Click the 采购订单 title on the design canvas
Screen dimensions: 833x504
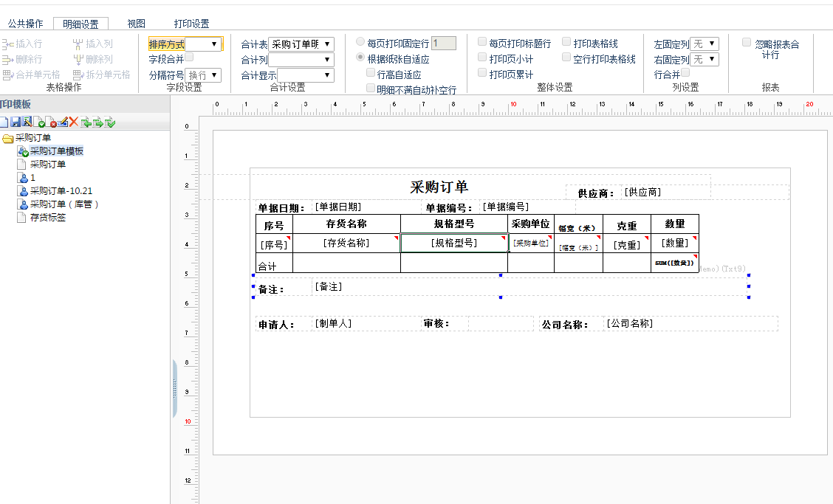pos(439,187)
